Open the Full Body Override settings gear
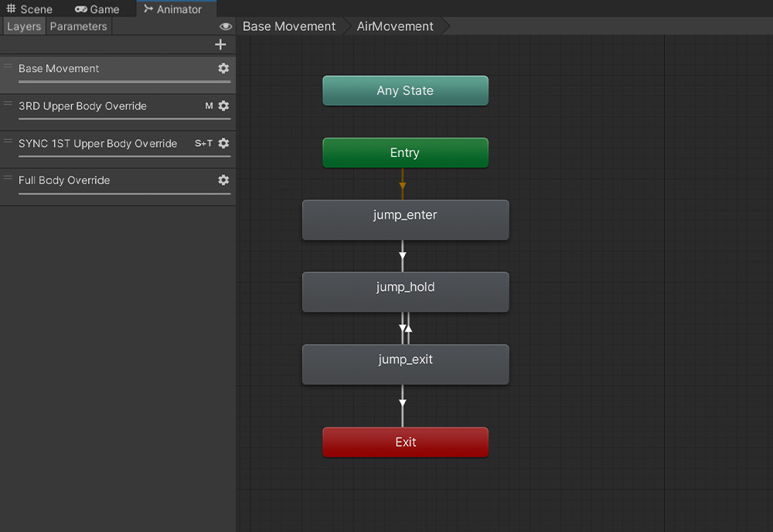The image size is (773, 532). coord(223,180)
